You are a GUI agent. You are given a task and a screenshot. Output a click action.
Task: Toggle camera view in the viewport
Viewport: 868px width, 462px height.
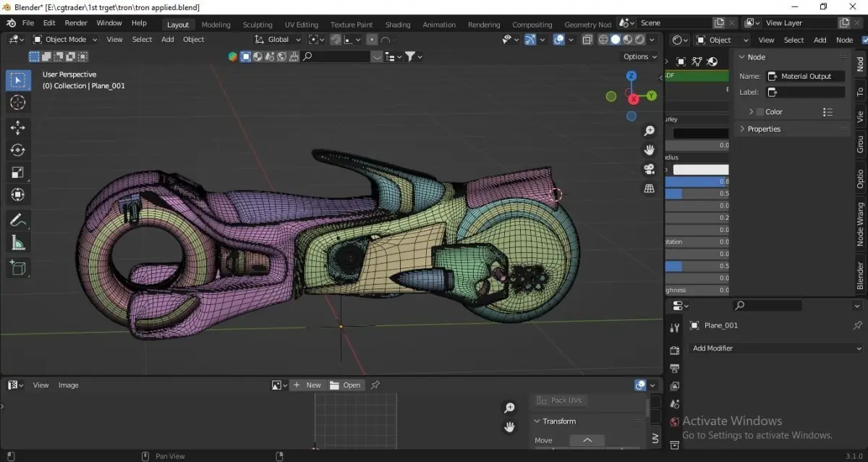tap(649, 169)
